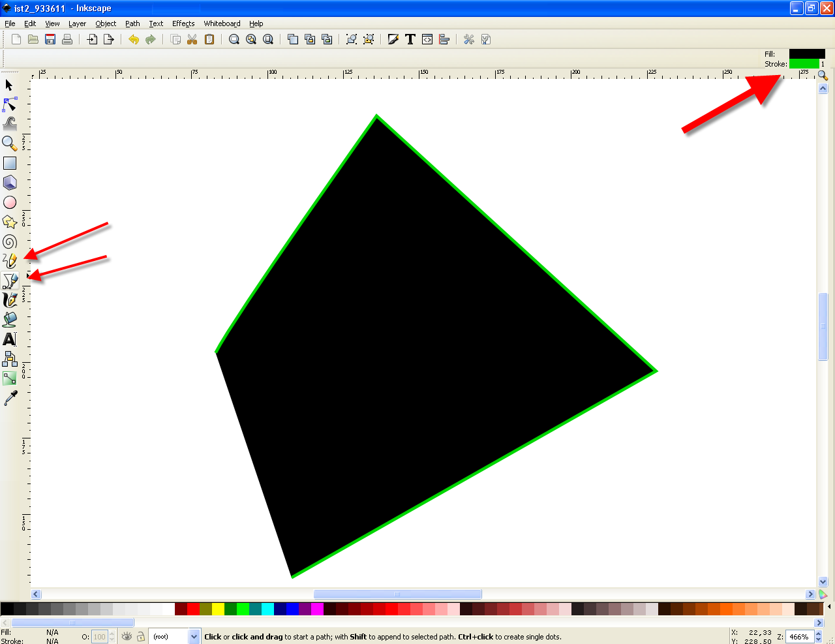Select the Rectangle tool
835x644 pixels.
[x=9, y=163]
